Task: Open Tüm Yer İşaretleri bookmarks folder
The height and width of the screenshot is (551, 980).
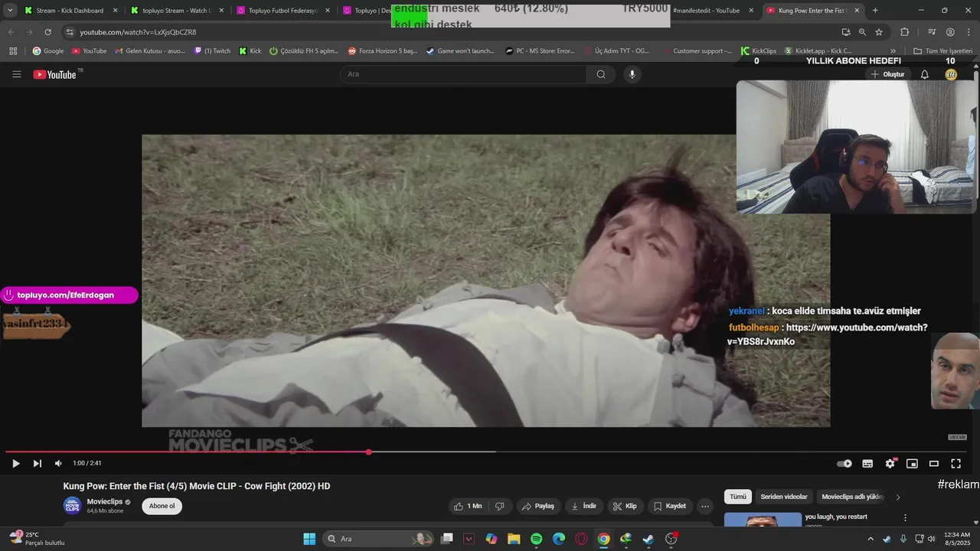Action: (942, 51)
